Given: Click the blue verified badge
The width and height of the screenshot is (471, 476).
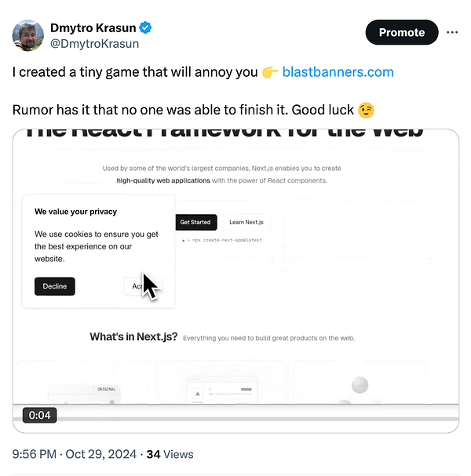Looking at the screenshot, I should pyautogui.click(x=145, y=27).
